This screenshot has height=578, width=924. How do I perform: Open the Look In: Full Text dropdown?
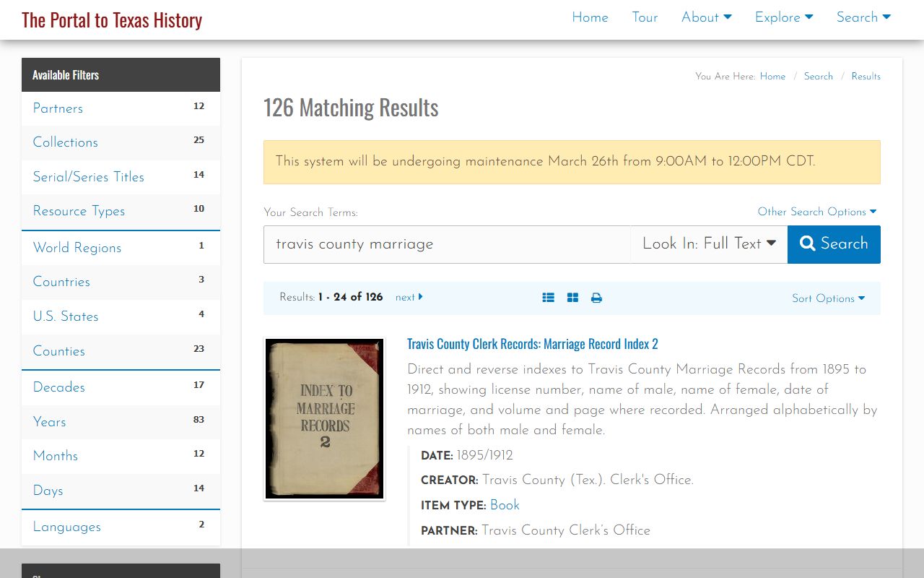pyautogui.click(x=709, y=244)
